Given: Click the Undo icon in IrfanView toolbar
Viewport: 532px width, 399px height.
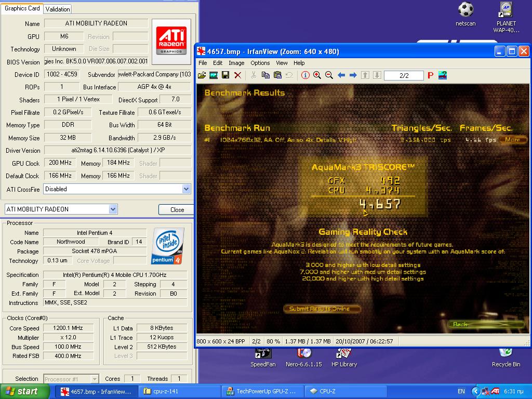Looking at the screenshot, I should pyautogui.click(x=289, y=75).
